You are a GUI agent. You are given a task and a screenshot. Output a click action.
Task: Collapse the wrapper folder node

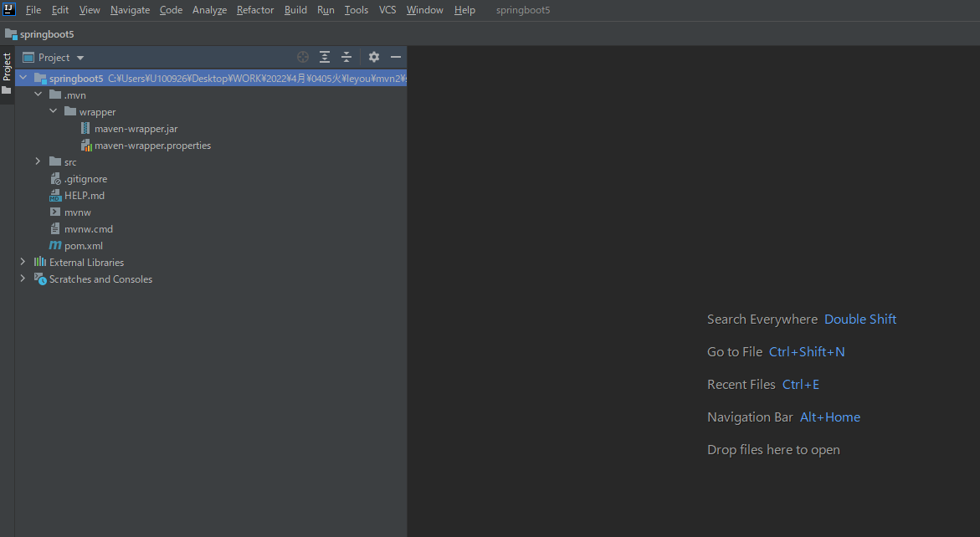point(53,111)
